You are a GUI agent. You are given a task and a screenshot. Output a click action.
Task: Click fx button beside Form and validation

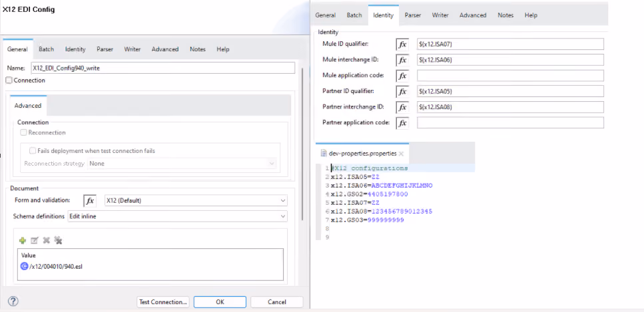click(90, 201)
